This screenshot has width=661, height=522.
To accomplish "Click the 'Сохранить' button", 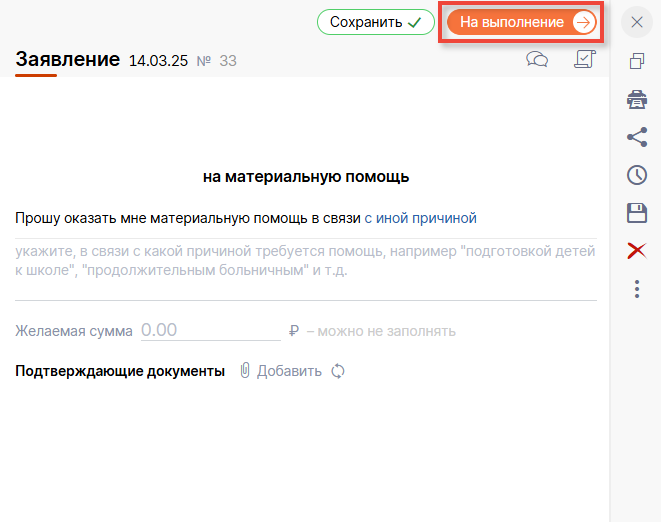I will click(x=376, y=22).
